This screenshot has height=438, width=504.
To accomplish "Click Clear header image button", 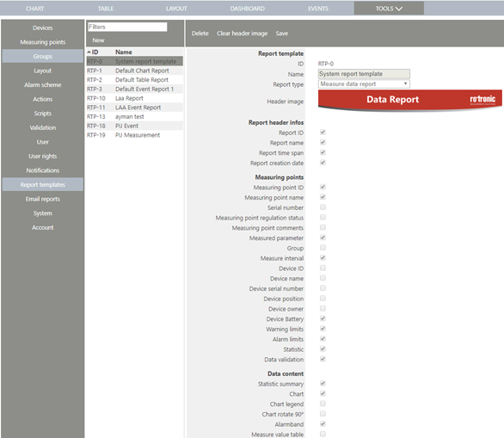I will click(x=242, y=34).
